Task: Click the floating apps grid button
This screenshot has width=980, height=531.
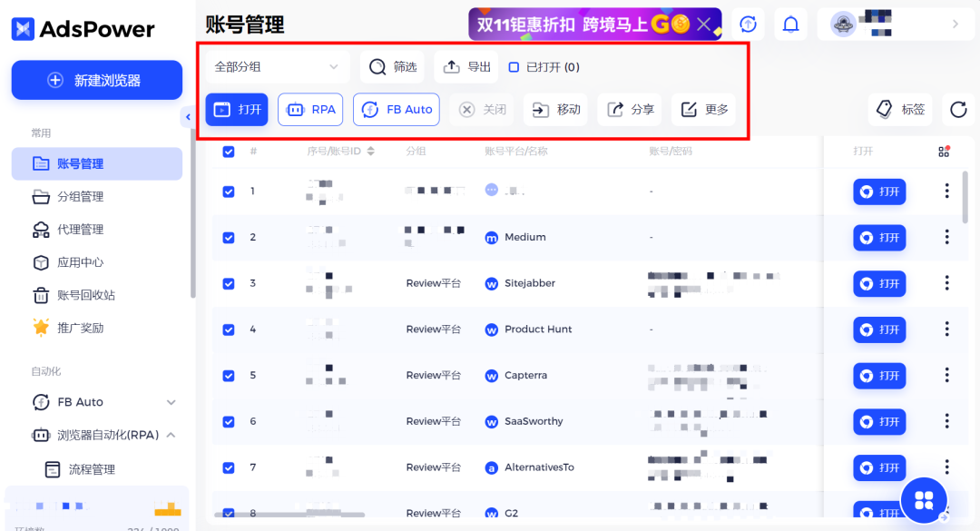Action: [x=924, y=500]
